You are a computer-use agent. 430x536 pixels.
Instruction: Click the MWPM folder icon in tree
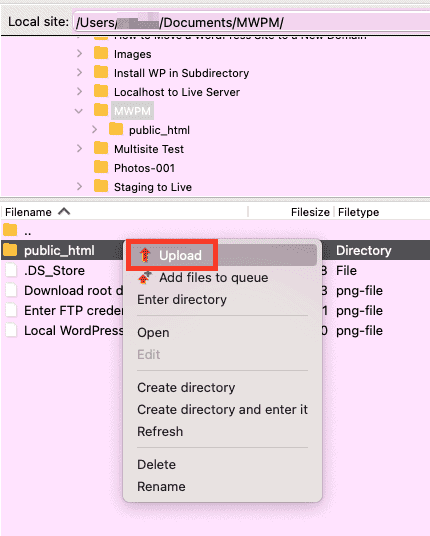pos(101,110)
